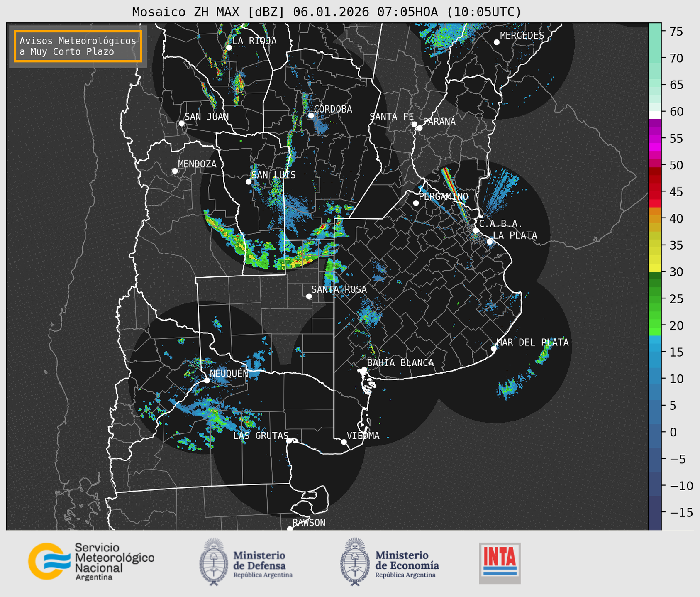Click the yellow 30 dBZ color band
700x597 pixels.
click(655, 268)
